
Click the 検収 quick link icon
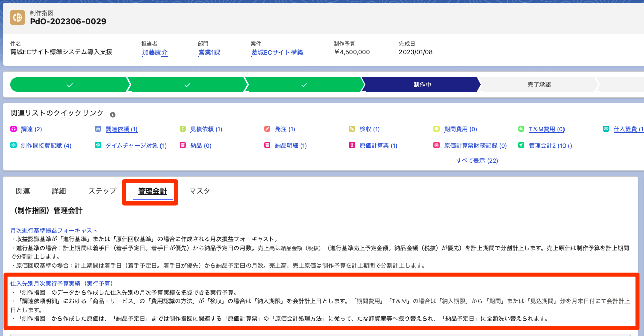point(352,129)
